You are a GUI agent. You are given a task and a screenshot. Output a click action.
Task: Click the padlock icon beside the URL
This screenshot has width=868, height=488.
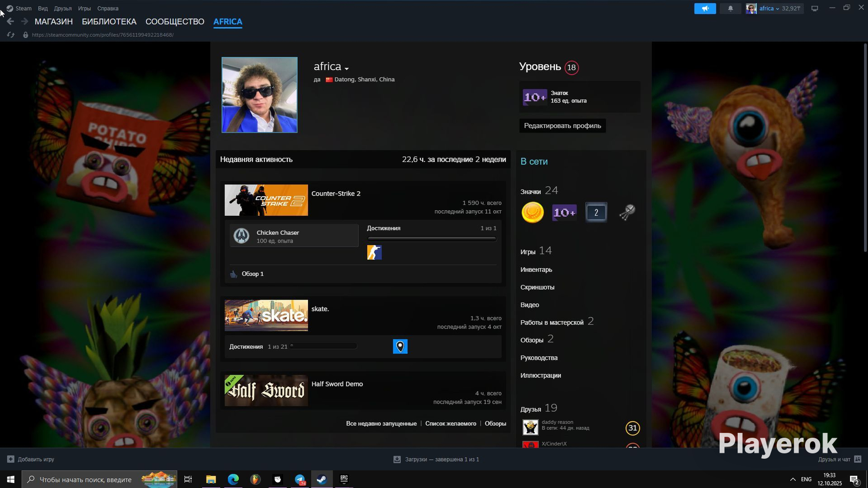(25, 35)
